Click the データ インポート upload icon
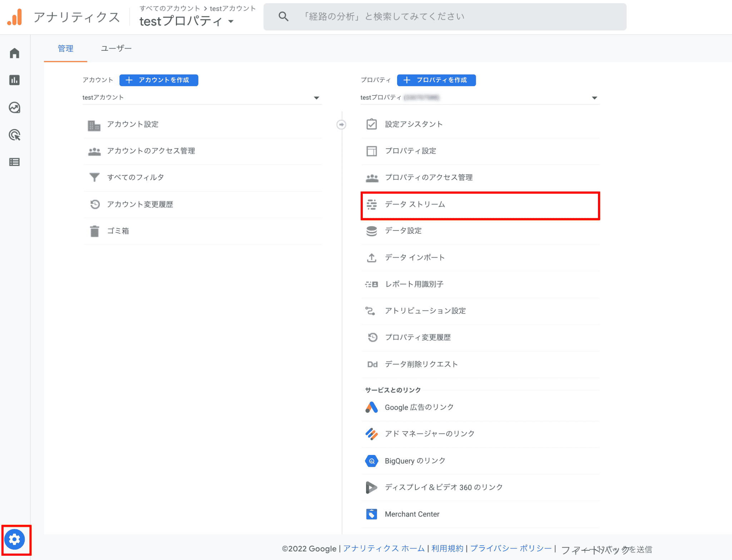 click(372, 258)
